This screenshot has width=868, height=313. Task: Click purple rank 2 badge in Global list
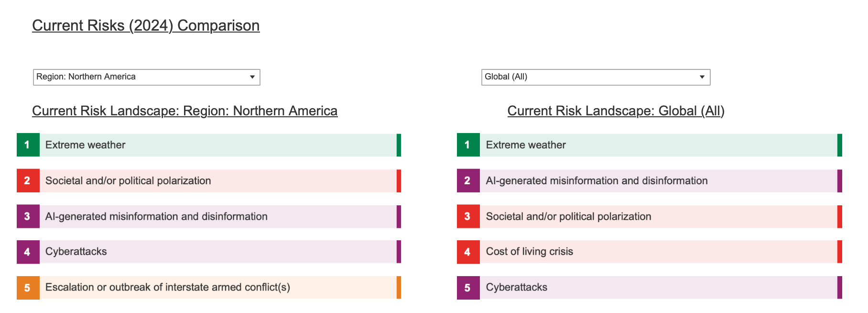point(468,181)
